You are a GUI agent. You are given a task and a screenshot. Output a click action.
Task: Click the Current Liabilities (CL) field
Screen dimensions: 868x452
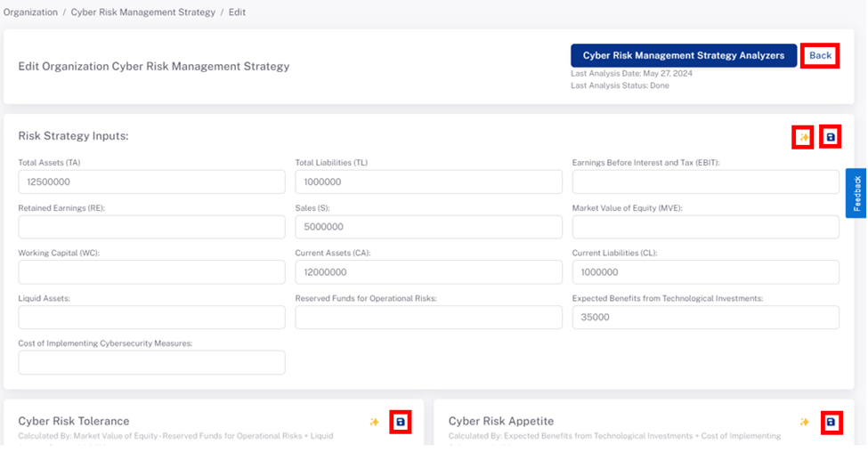pos(706,272)
